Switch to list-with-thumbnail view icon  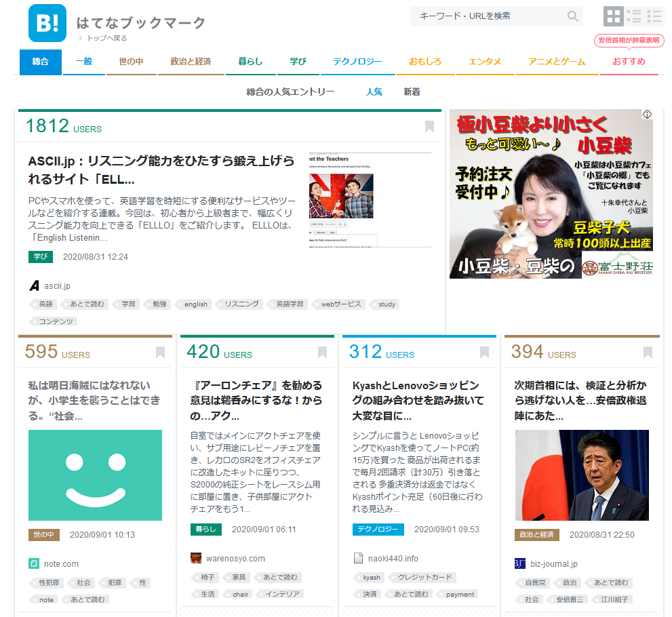pyautogui.click(x=634, y=16)
